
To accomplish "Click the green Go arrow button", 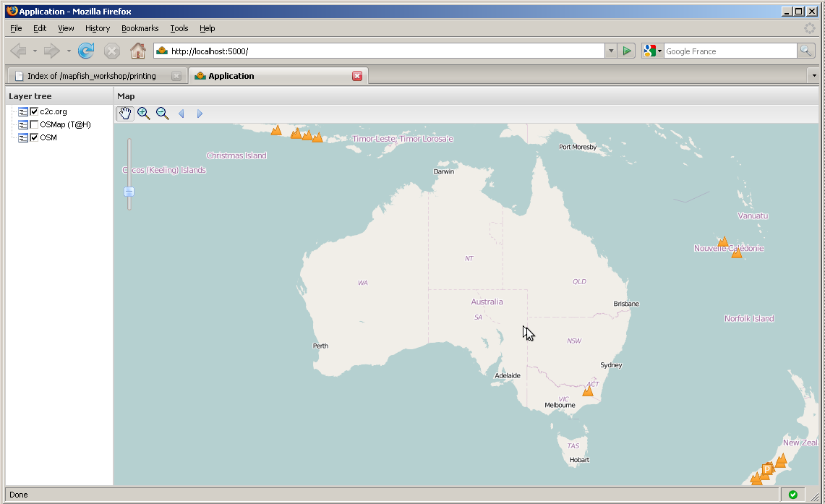I will pyautogui.click(x=627, y=51).
